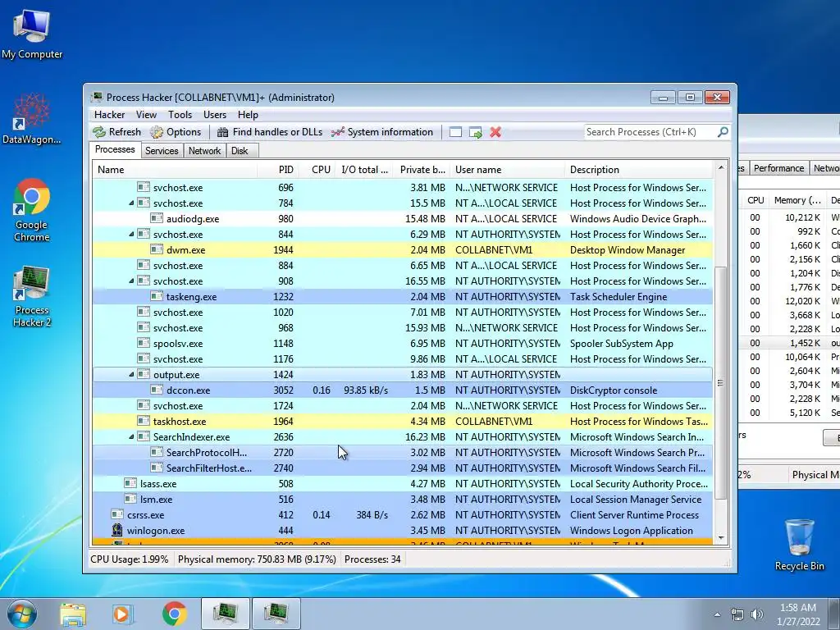Select the lsm.exe process row
This screenshot has width=840, height=630.
coord(403,499)
